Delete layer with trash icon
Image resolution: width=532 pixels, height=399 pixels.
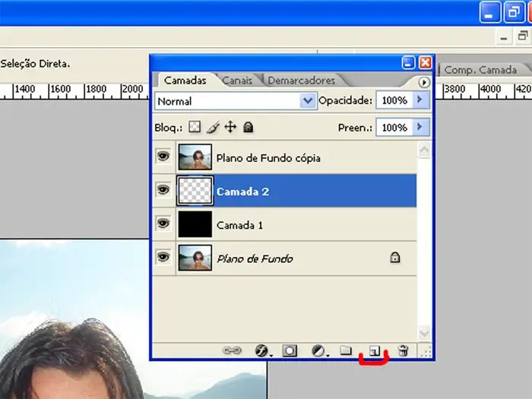[x=404, y=350]
